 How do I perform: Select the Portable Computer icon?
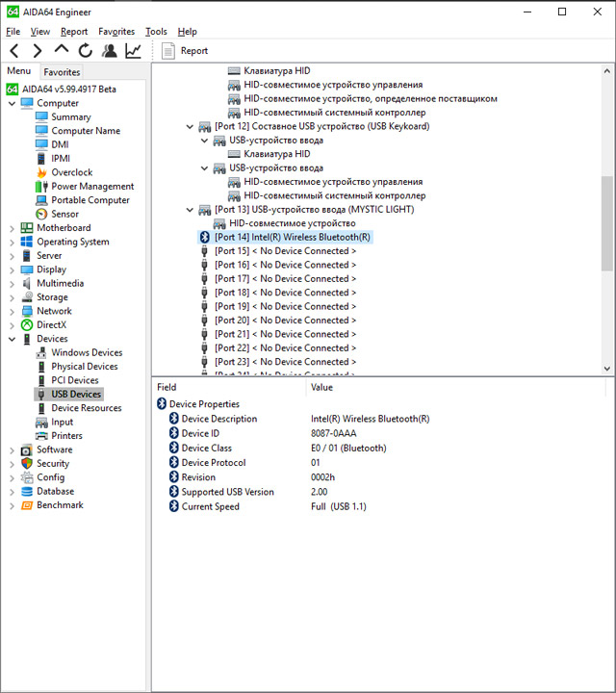pos(41,200)
